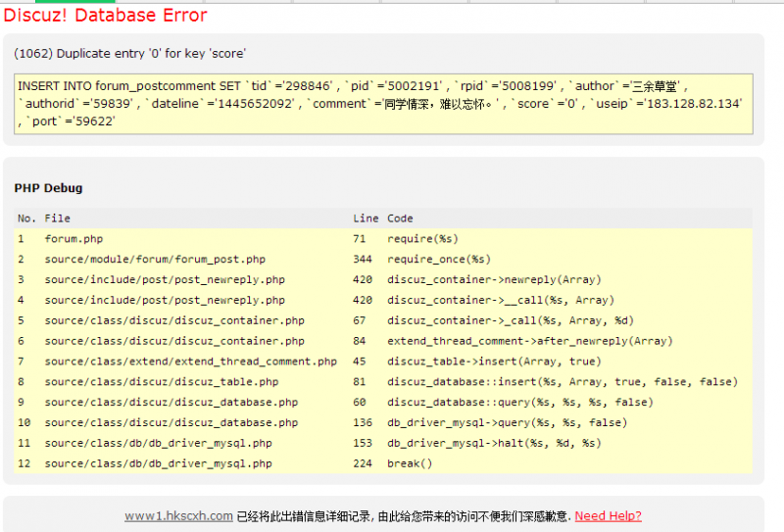This screenshot has width=784, height=532.
Task: Click discuz_container->__call(%s, Array) code cell
Action: click(501, 300)
